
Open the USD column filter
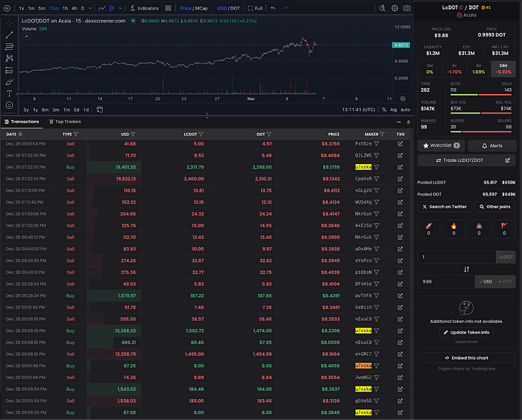point(133,134)
